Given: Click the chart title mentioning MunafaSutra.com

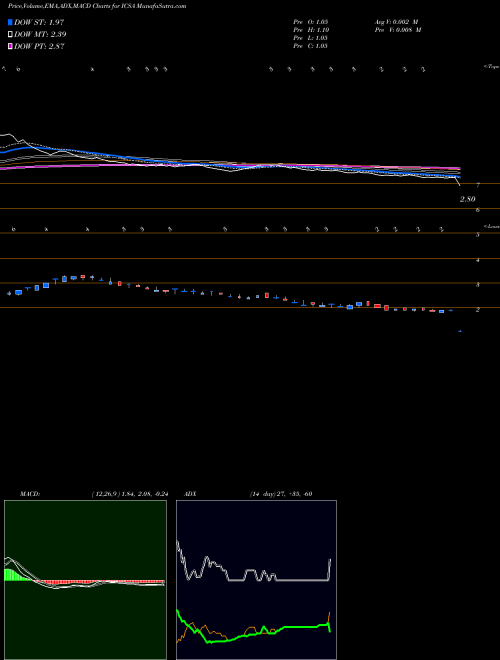Looking at the screenshot, I should click(97, 6).
